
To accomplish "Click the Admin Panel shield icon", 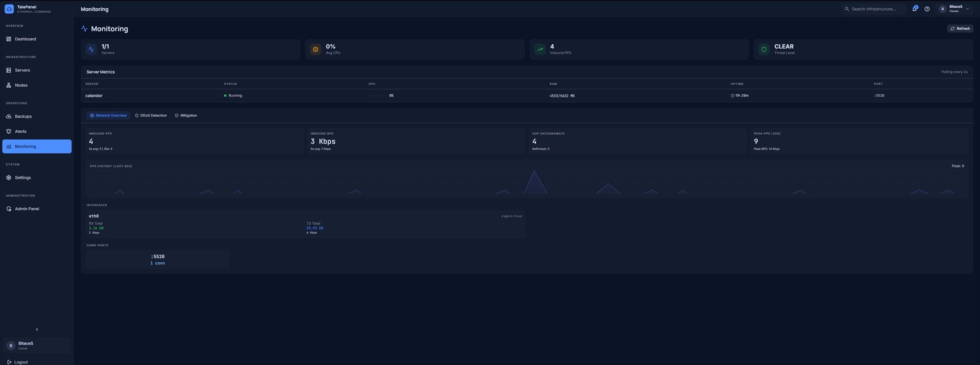I will click(x=9, y=209).
